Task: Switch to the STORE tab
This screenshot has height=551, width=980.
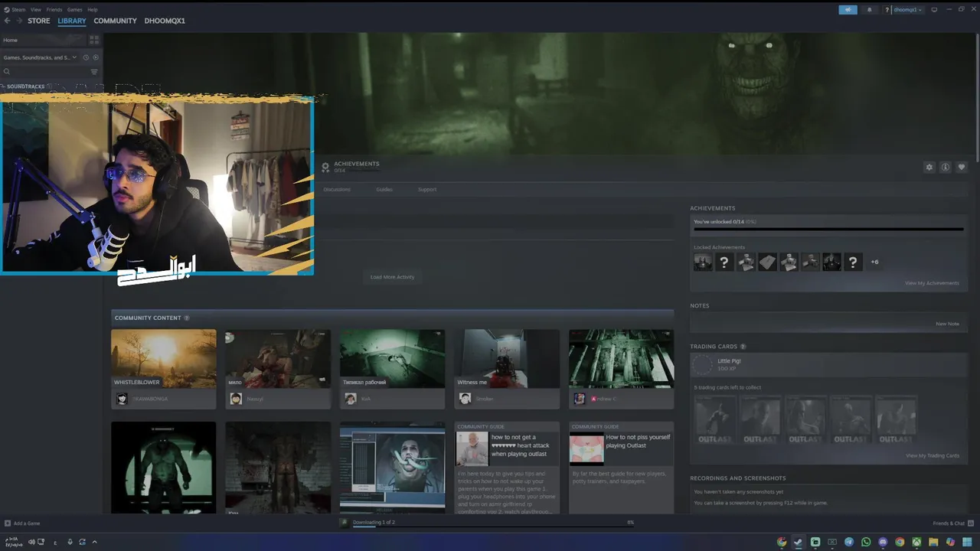Action: click(39, 21)
